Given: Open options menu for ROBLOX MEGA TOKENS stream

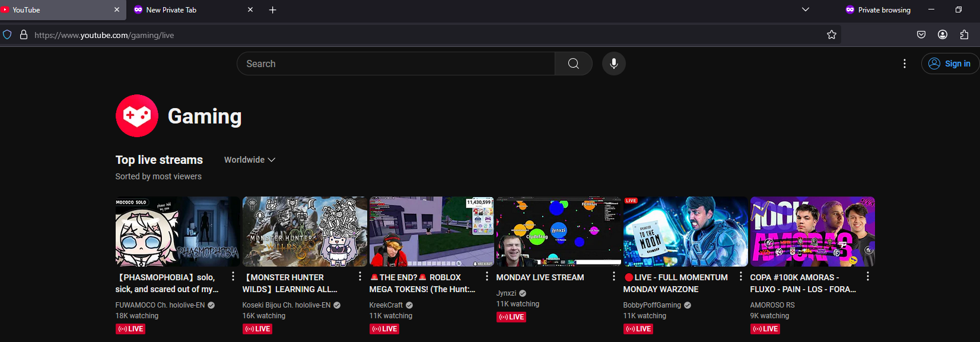Looking at the screenshot, I should 487,276.
